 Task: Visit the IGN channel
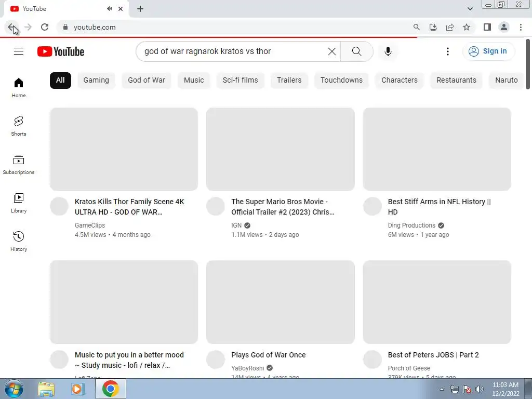click(x=236, y=225)
